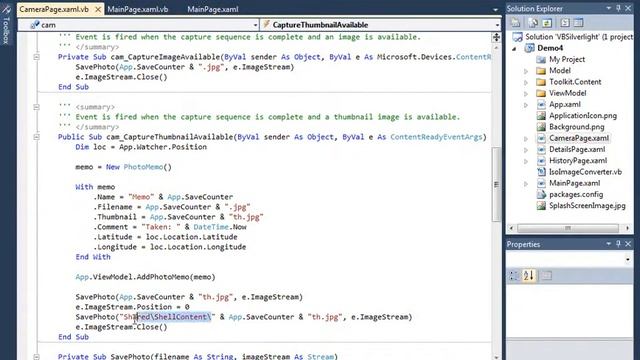The width and height of the screenshot is (640, 360).
Task: Collapse the SavePhoto Sub outline region
Action: coord(36,357)
